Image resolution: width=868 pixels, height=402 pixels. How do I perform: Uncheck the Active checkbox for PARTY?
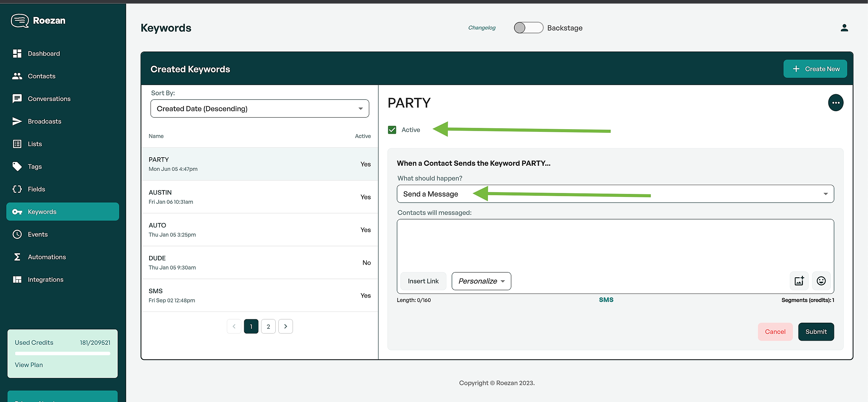[392, 130]
